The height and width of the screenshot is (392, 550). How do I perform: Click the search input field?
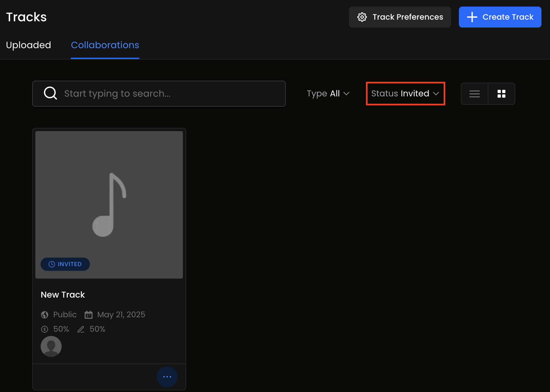164,93
